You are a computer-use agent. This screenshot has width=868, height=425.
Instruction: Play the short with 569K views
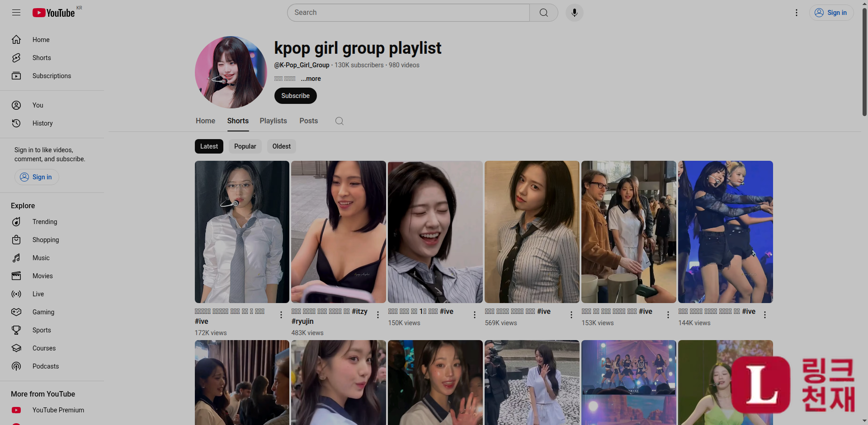[532, 232]
